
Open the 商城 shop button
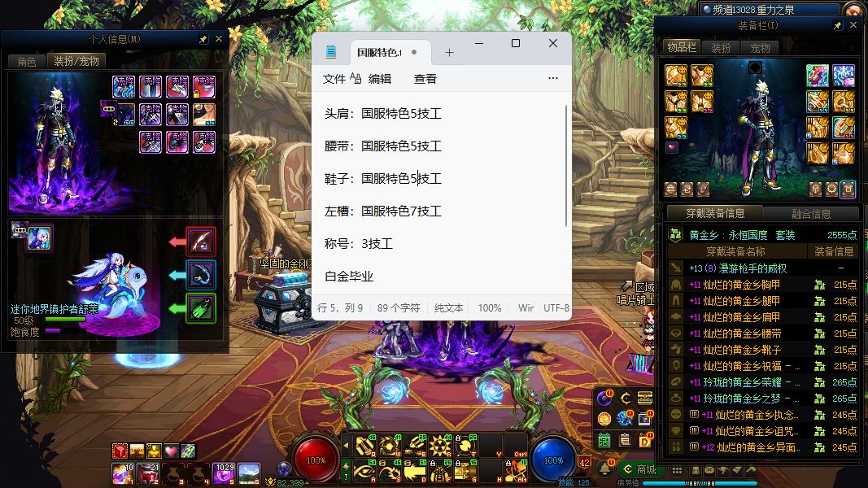(x=637, y=469)
